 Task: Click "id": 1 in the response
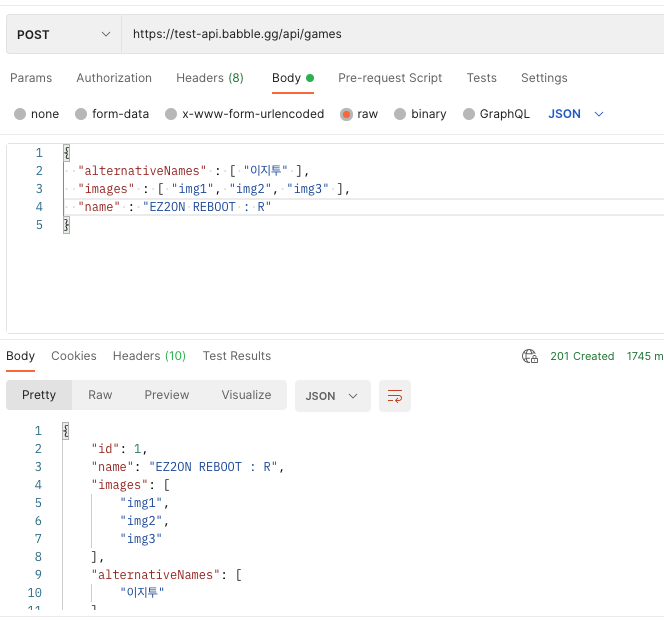pos(119,449)
